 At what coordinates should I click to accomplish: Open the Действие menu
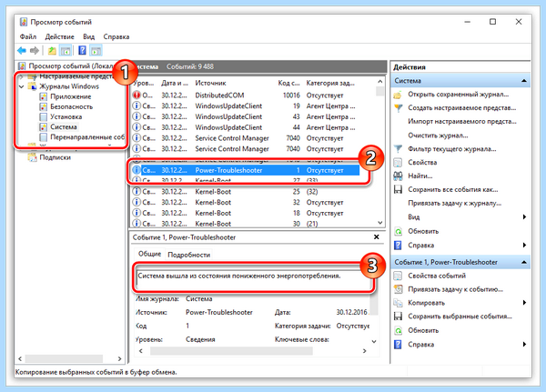(59, 36)
